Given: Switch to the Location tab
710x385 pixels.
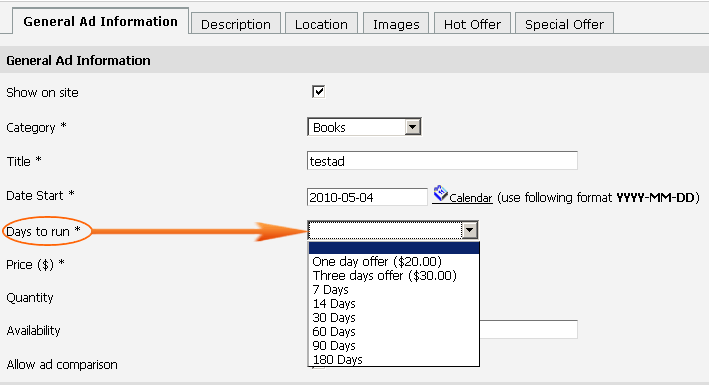Looking at the screenshot, I should [321, 24].
